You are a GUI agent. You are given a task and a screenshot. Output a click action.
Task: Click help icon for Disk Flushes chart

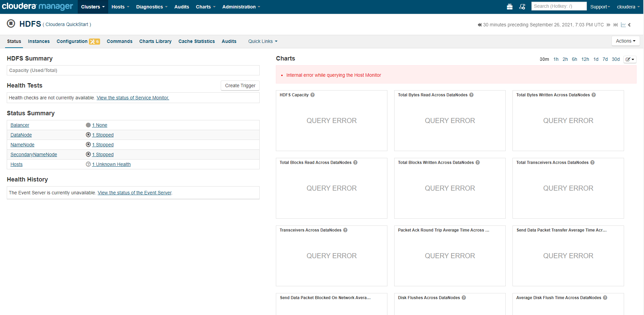(464, 298)
